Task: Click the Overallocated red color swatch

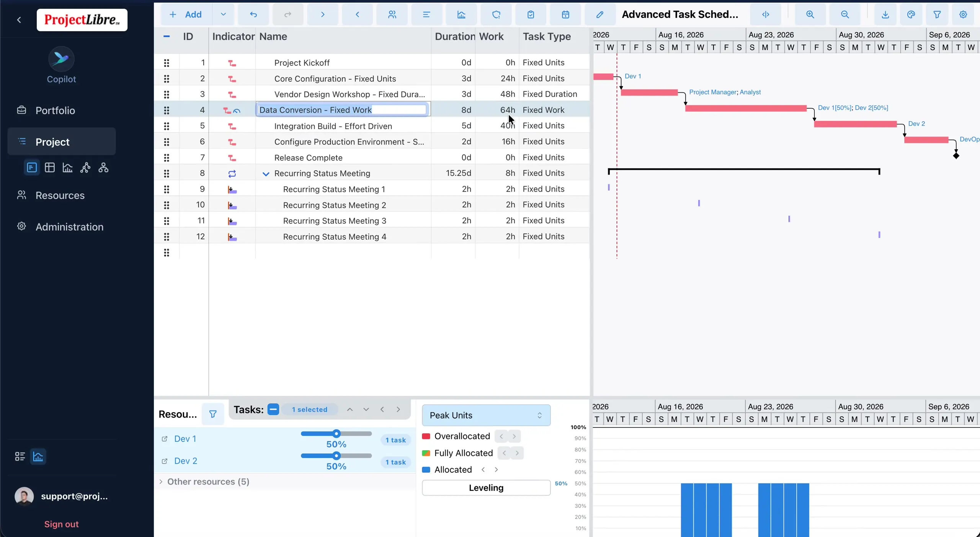Action: click(426, 436)
